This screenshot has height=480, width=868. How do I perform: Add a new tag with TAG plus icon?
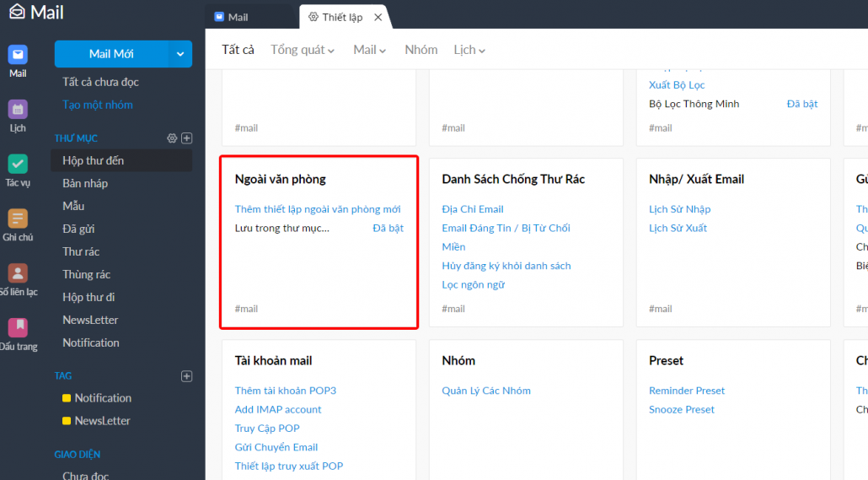tap(187, 376)
